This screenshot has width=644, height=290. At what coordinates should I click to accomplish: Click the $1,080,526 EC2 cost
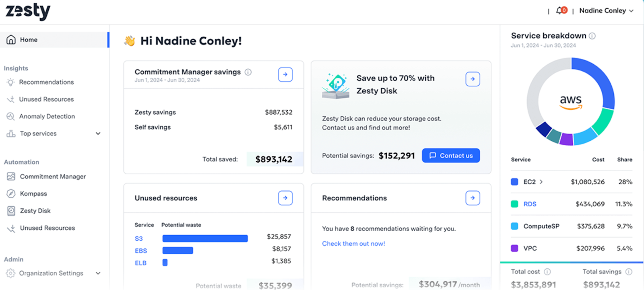[588, 182]
